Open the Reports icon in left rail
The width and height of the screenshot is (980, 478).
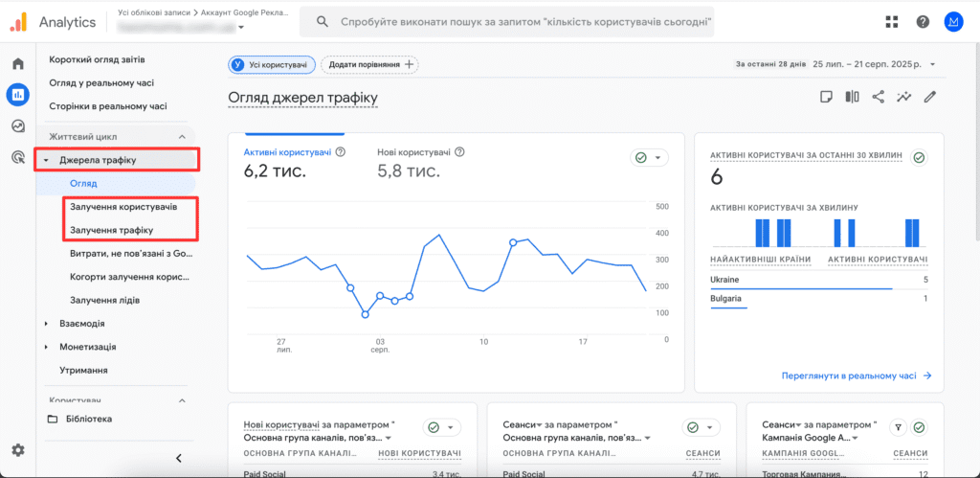[18, 95]
